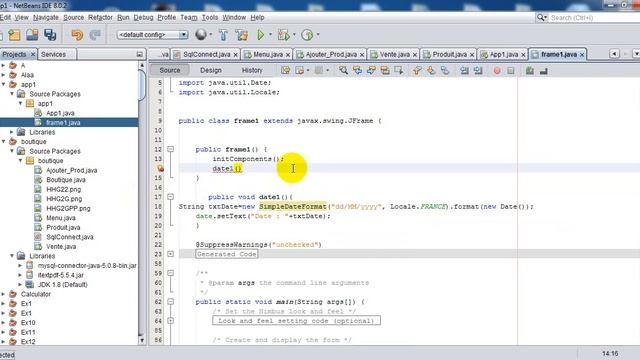Close the Menu.java tab
The height and width of the screenshot is (360, 640).
[288, 55]
